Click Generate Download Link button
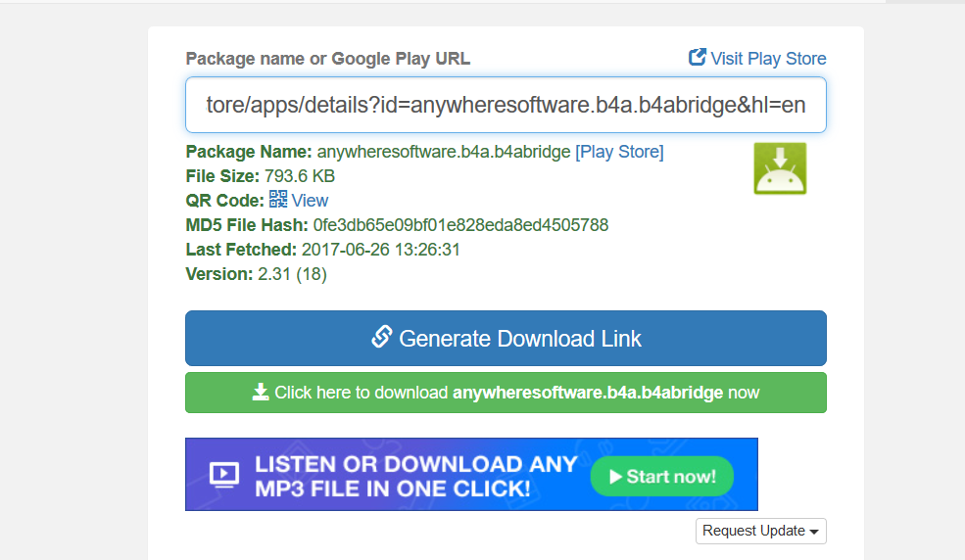This screenshot has height=560, width=965. 506,338
